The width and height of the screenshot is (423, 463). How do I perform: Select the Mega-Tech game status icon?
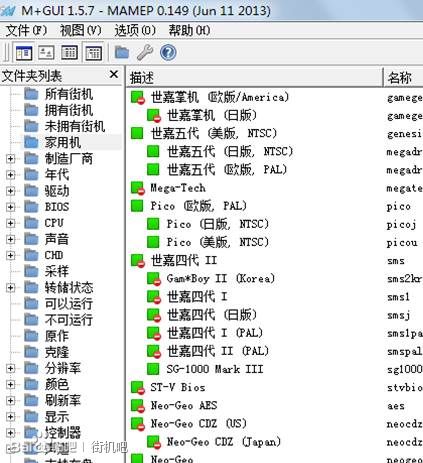137,188
